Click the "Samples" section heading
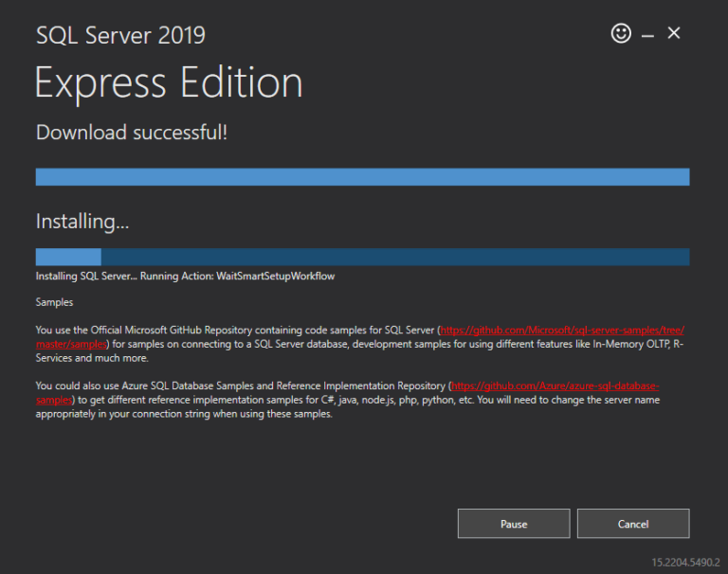The width and height of the screenshot is (728, 574). (x=54, y=302)
